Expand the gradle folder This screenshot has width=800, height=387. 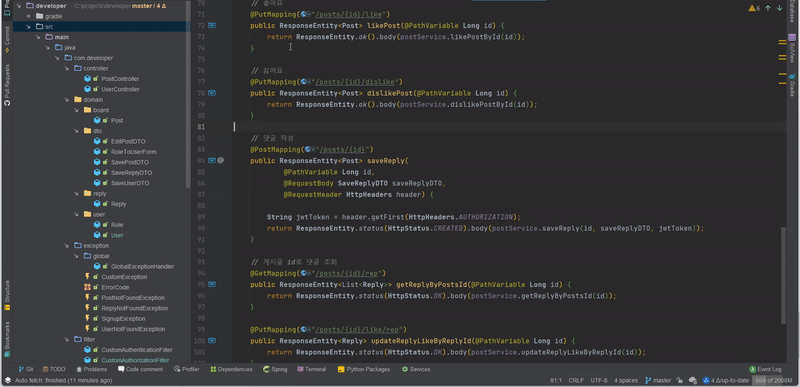tap(28, 16)
